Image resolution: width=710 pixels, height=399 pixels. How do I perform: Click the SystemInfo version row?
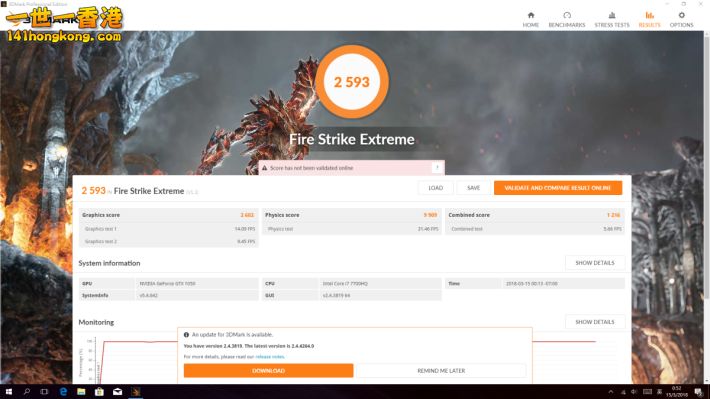pyautogui.click(x=168, y=295)
